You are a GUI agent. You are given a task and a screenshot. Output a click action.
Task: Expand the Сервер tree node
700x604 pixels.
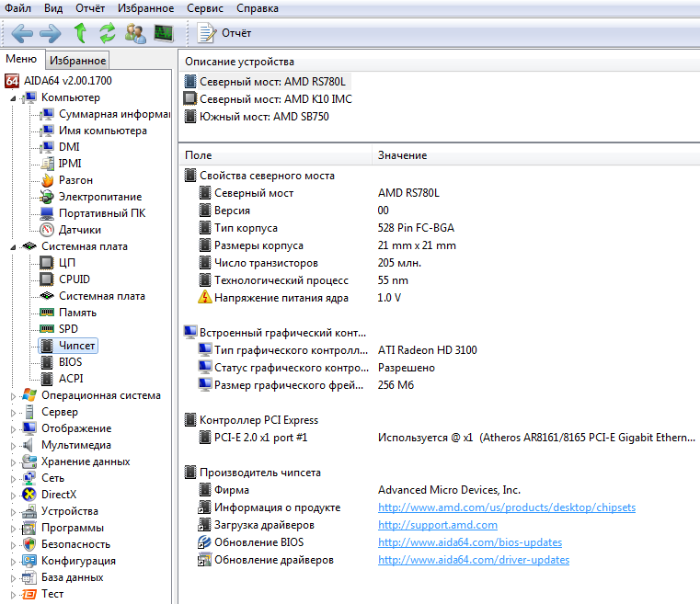[x=13, y=413]
